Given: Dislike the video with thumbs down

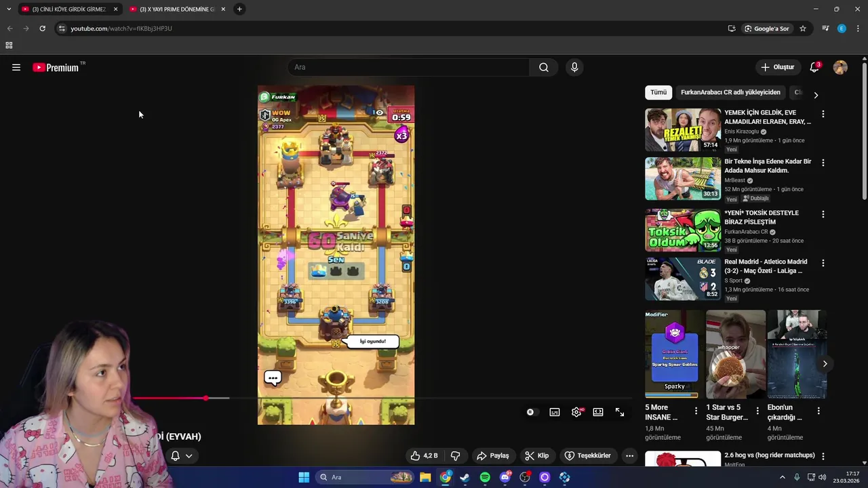Looking at the screenshot, I should tap(456, 455).
